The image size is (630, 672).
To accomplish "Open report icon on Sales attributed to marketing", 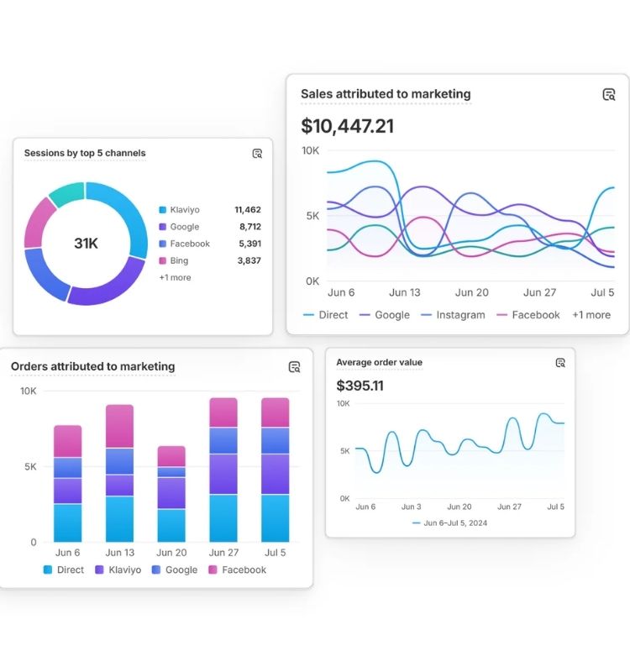I will (x=609, y=95).
